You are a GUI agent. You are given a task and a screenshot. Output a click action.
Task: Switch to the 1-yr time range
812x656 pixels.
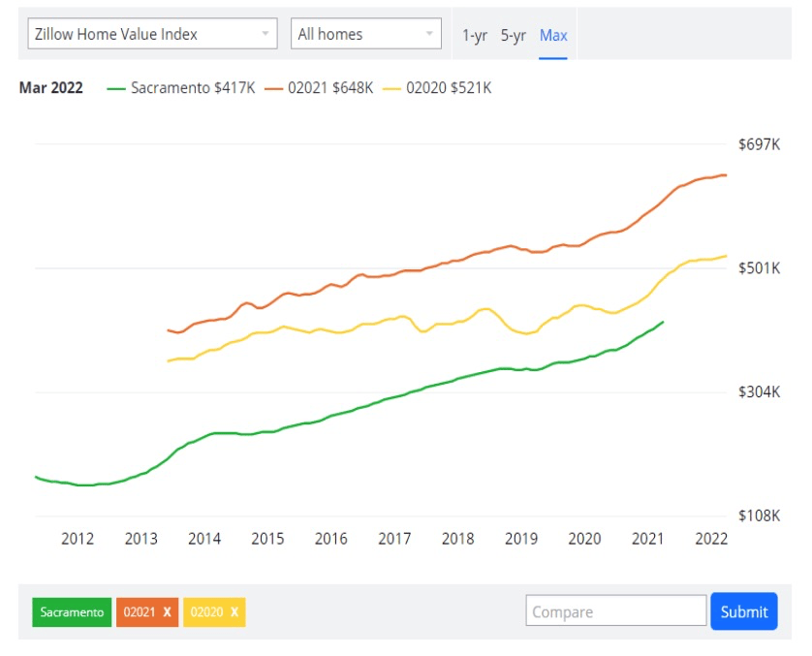click(475, 35)
